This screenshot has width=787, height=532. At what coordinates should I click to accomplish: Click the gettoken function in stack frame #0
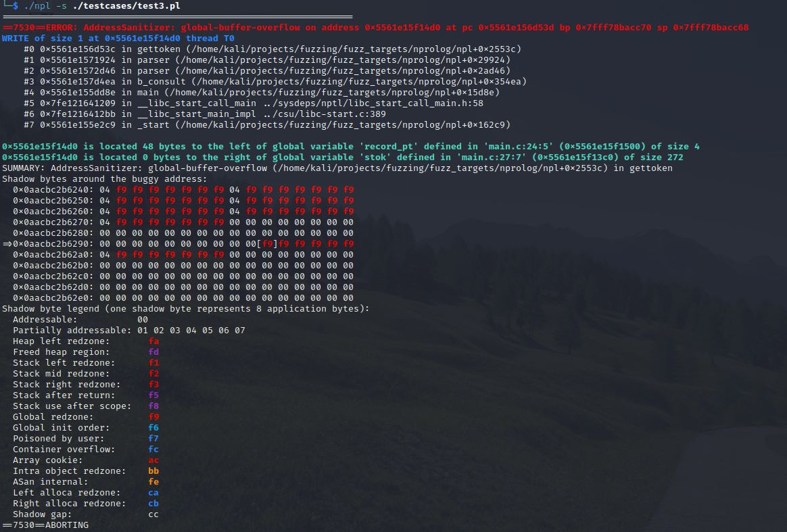click(x=159, y=49)
